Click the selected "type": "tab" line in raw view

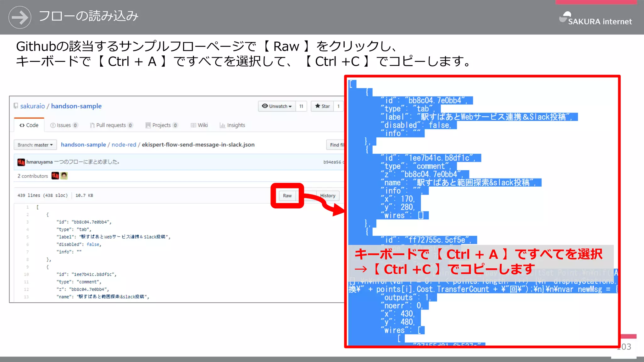408,109
